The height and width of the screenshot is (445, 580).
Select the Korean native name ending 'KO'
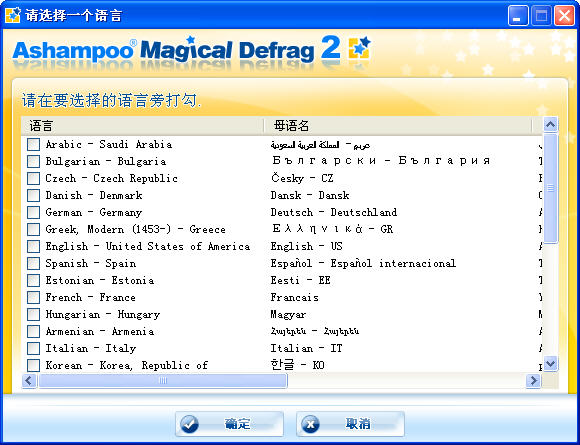(297, 365)
